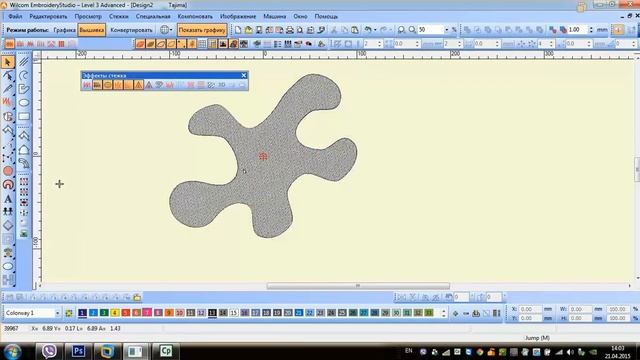The image size is (640, 360).
Task: Switch to Графика working mode
Action: [x=64, y=30]
